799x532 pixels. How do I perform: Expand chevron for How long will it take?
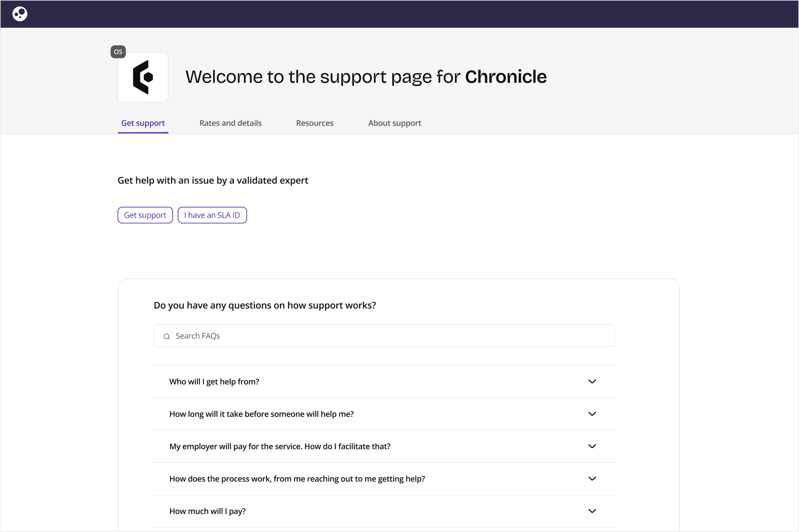[x=592, y=414]
